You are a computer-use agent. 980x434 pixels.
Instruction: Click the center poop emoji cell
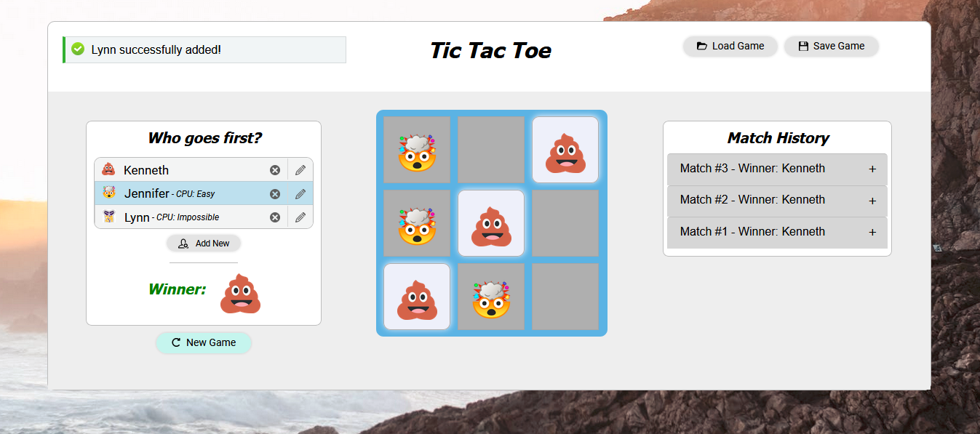[491, 223]
